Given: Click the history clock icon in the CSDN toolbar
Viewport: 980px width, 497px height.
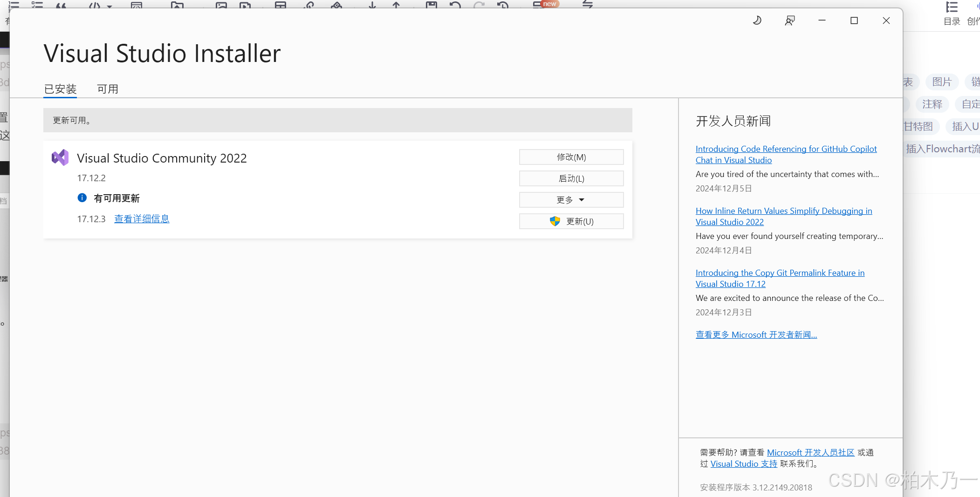Looking at the screenshot, I should pyautogui.click(x=502, y=5).
